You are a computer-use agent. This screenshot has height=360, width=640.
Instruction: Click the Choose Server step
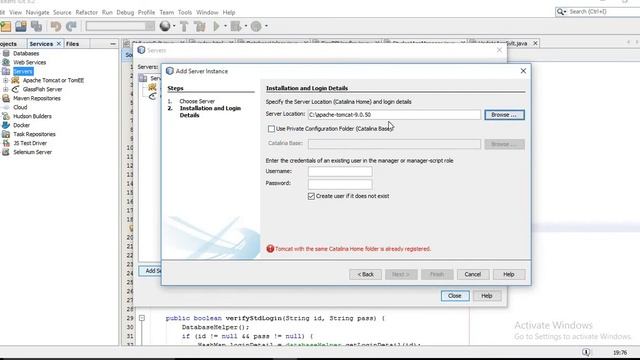(197, 101)
